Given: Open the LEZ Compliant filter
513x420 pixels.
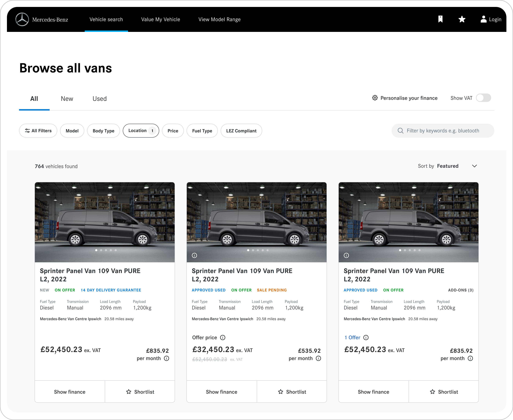Looking at the screenshot, I should pyautogui.click(x=241, y=131).
